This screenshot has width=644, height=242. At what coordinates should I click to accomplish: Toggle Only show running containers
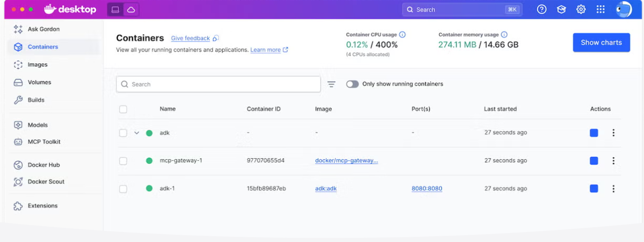(x=353, y=84)
